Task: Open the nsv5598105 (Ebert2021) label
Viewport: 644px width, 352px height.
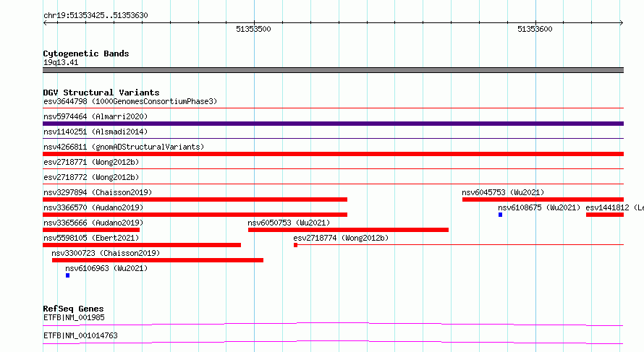Action: [91, 238]
